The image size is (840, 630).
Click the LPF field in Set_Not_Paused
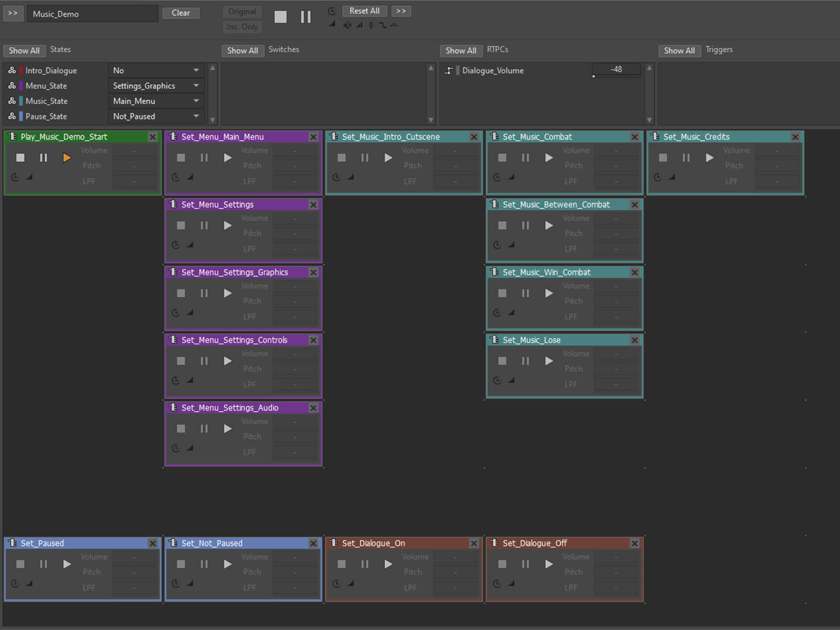295,588
